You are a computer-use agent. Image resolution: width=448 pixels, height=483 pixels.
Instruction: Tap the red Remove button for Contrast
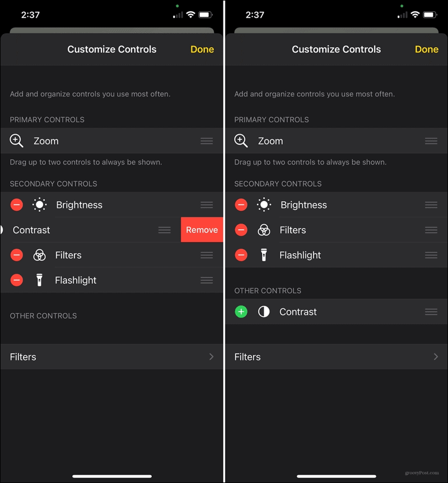point(202,230)
